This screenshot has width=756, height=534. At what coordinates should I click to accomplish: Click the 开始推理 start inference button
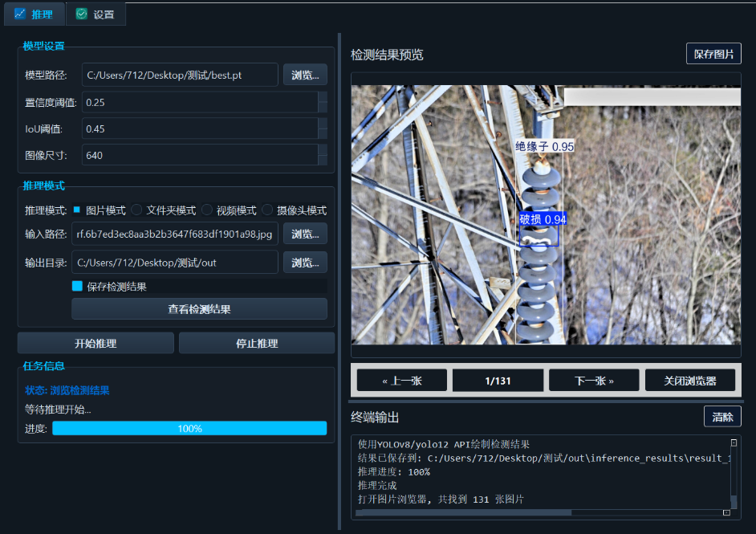coord(96,342)
